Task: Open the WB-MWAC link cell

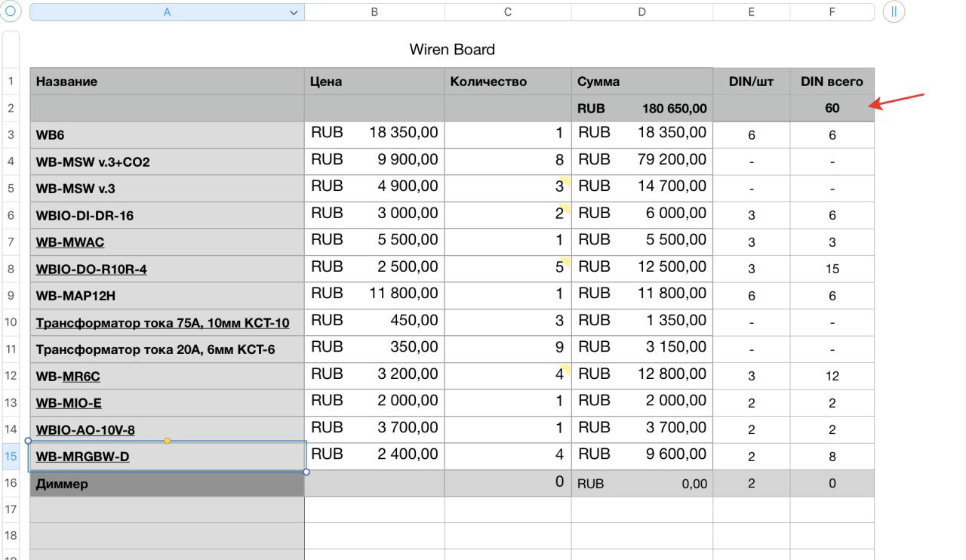Action: (x=168, y=242)
